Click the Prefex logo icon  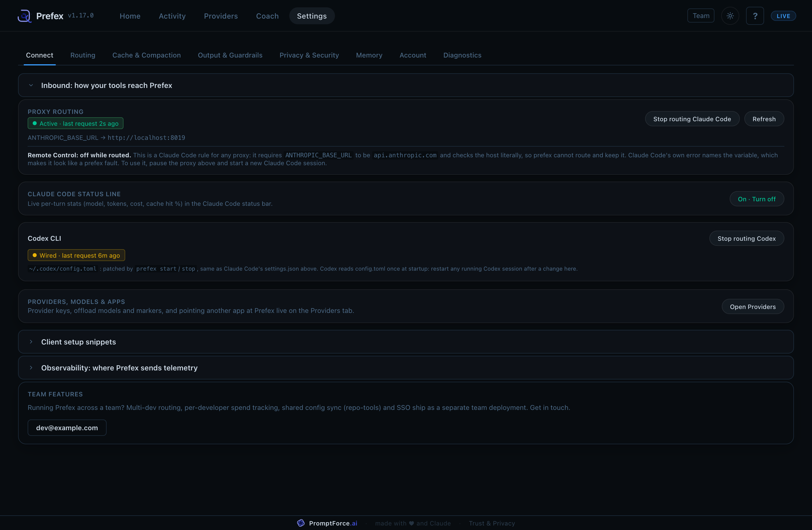coord(24,16)
